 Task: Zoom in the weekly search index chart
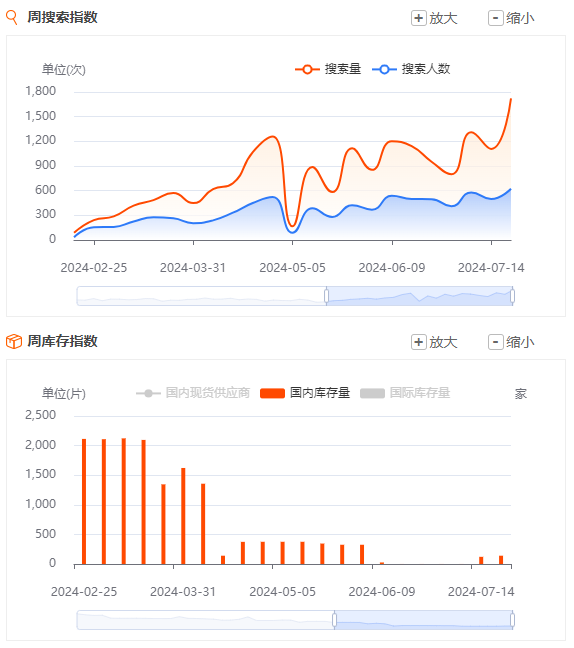pos(434,18)
